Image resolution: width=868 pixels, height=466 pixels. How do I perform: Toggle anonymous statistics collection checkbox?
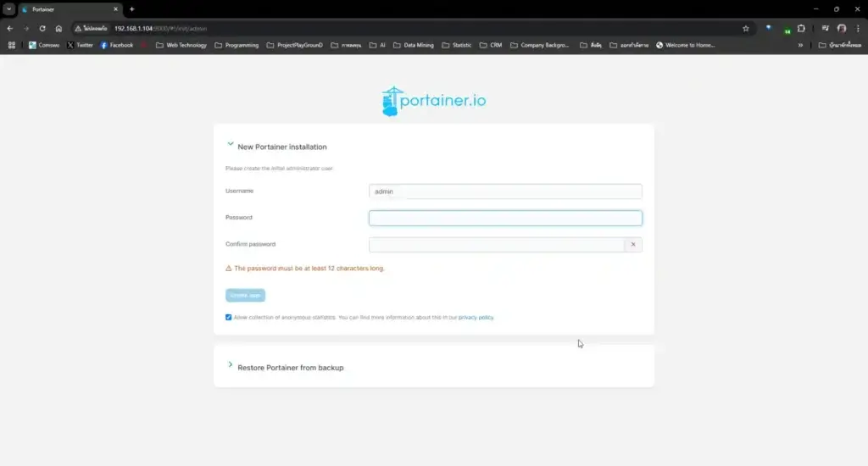click(228, 317)
